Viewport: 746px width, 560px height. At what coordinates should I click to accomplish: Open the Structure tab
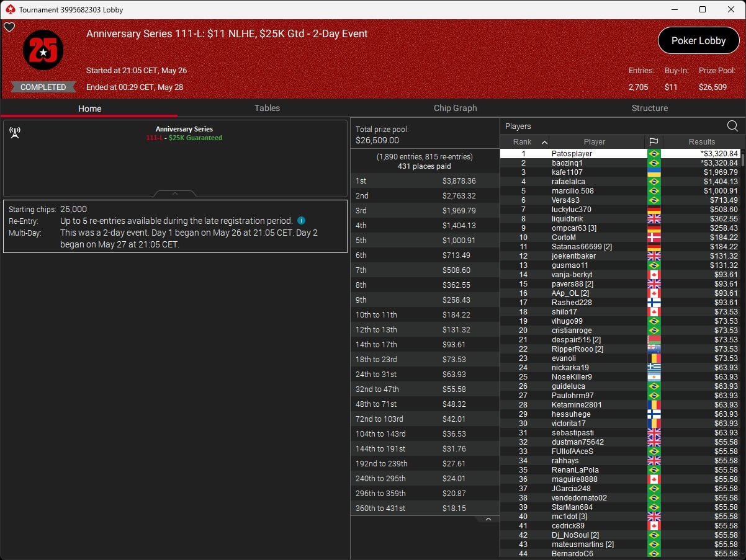pyautogui.click(x=649, y=108)
